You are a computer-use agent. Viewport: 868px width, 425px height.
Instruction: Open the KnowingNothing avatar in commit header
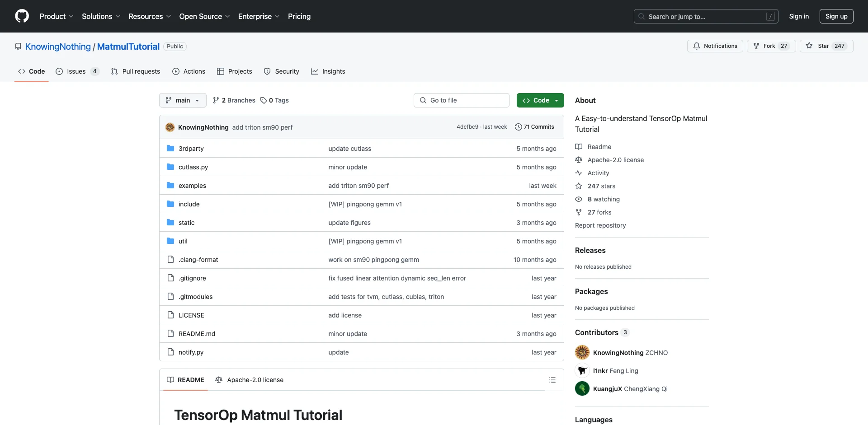coord(170,127)
